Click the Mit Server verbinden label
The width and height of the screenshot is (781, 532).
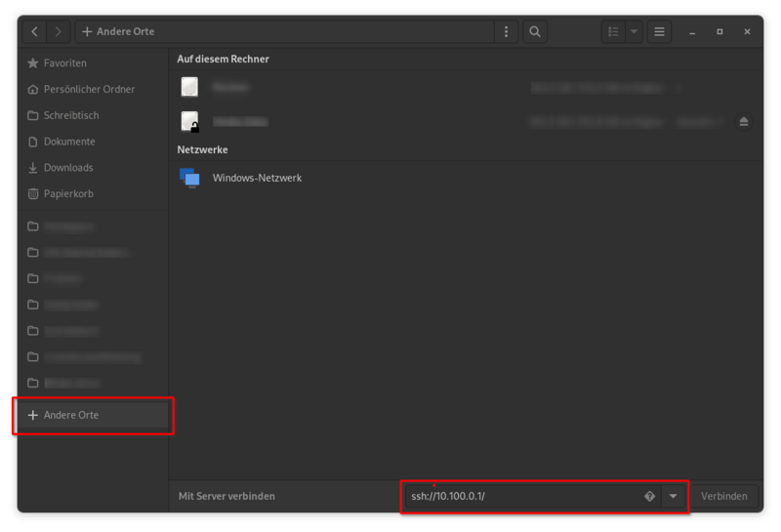226,496
